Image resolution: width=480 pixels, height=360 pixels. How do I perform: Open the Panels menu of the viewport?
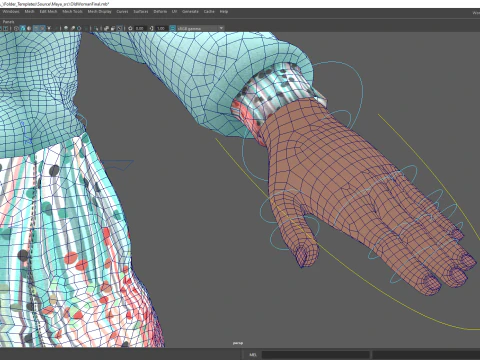[x=8, y=22]
